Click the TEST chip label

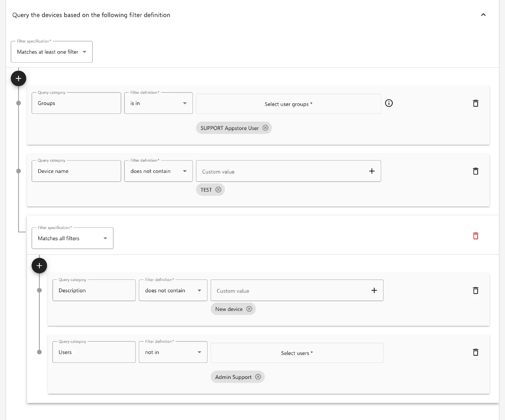click(206, 190)
